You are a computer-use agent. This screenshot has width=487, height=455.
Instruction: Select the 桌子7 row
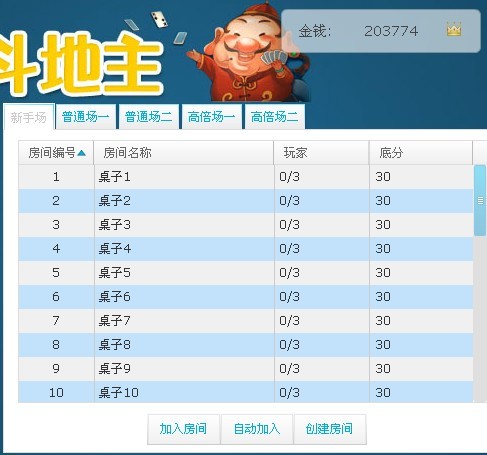coord(246,321)
